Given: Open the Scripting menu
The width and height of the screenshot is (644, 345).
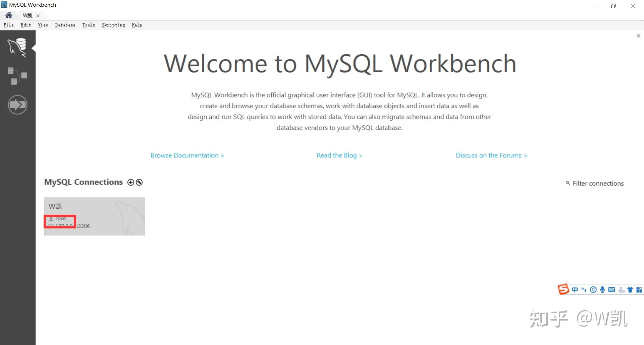Looking at the screenshot, I should pos(113,25).
